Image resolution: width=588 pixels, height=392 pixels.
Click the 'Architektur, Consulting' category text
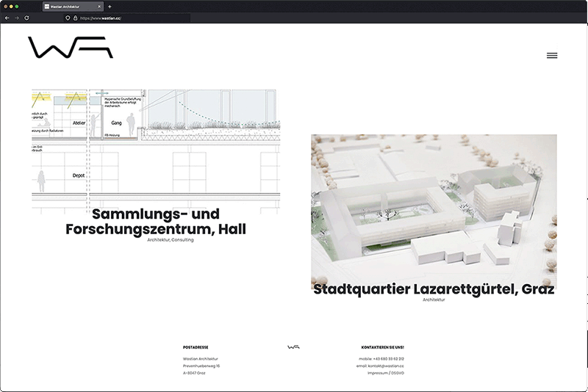(171, 240)
